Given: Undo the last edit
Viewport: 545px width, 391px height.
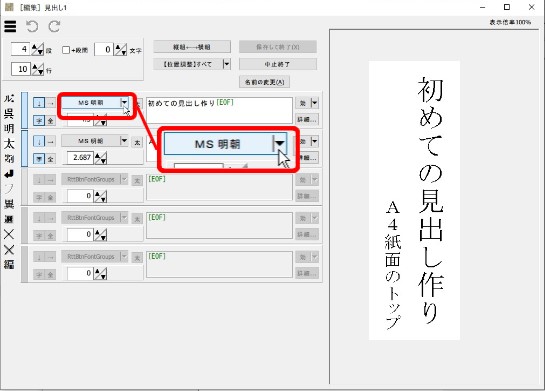Looking at the screenshot, I should 32,26.
